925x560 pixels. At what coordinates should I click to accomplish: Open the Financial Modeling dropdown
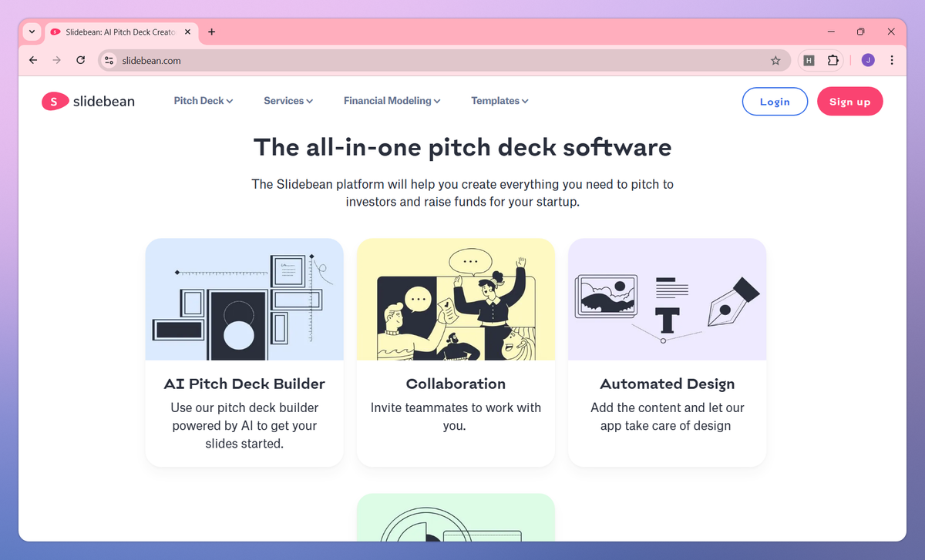coord(392,101)
